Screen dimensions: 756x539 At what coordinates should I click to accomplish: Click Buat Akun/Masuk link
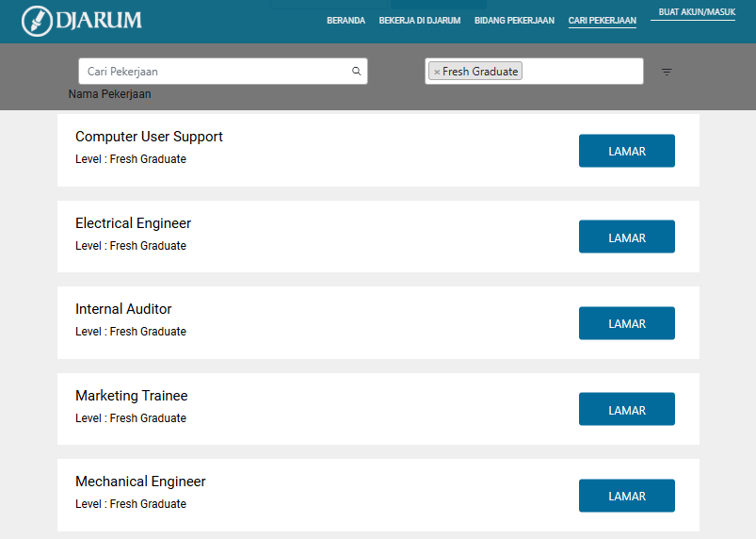[697, 12]
